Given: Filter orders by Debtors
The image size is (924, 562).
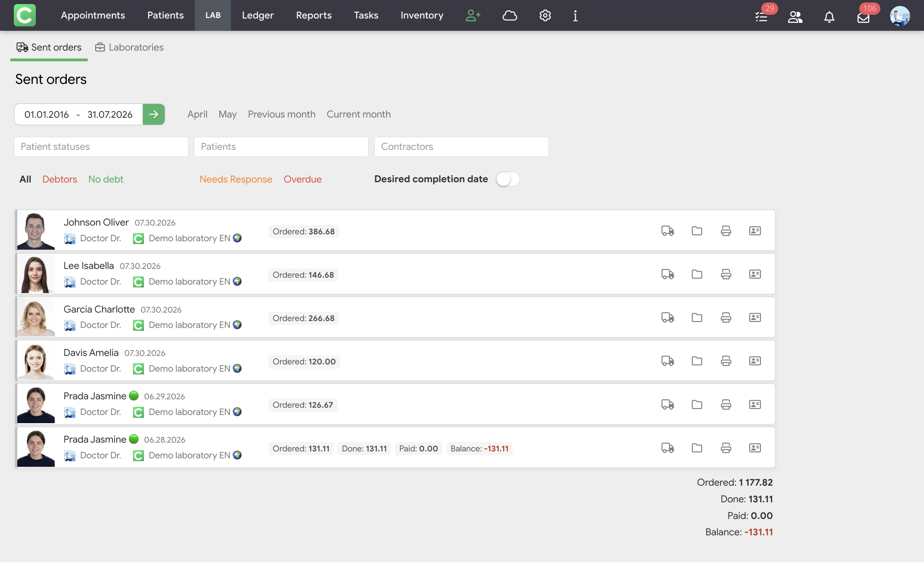Looking at the screenshot, I should [x=60, y=179].
